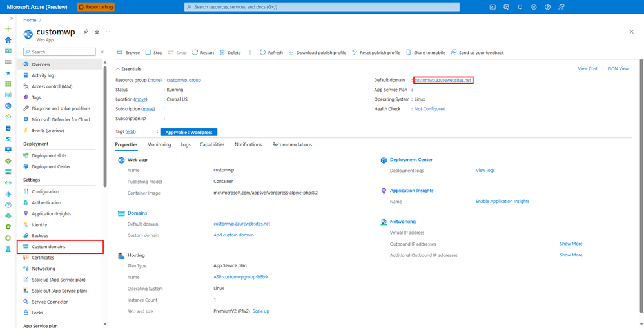Image resolution: width=644 pixels, height=328 pixels.
Task: Refresh the overview page
Action: tap(271, 53)
